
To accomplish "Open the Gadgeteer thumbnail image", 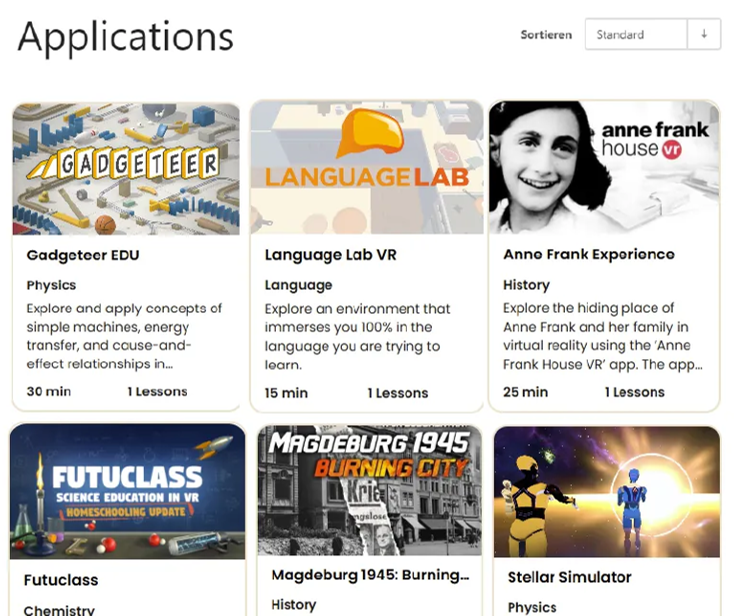I will point(126,169).
